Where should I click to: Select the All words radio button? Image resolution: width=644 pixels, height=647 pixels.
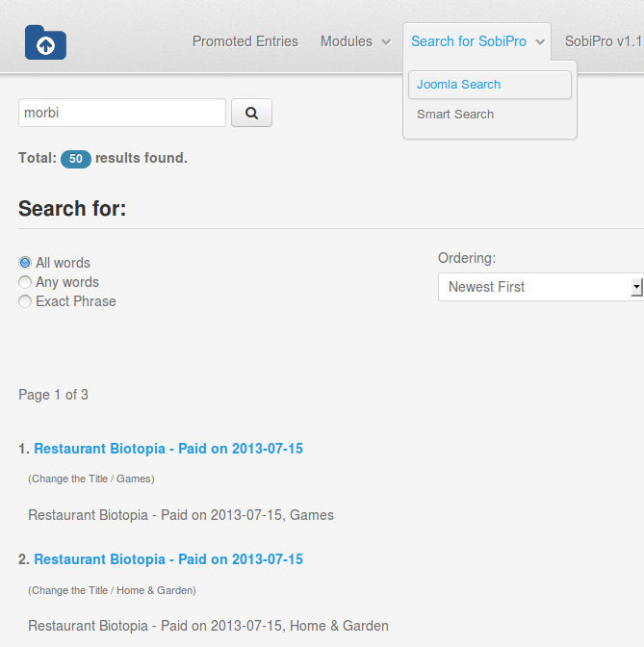click(25, 263)
